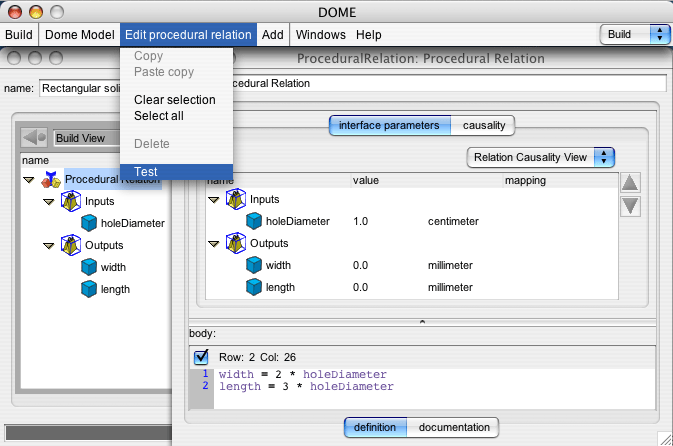This screenshot has width=673, height=446.
Task: Open the Build View combo box
Action: point(87,138)
